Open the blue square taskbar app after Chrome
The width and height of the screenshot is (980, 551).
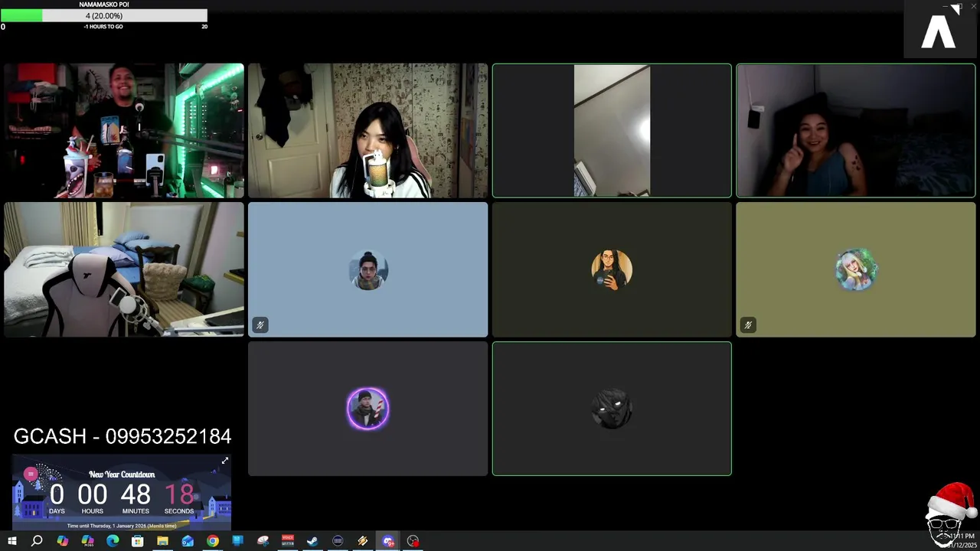(237, 541)
